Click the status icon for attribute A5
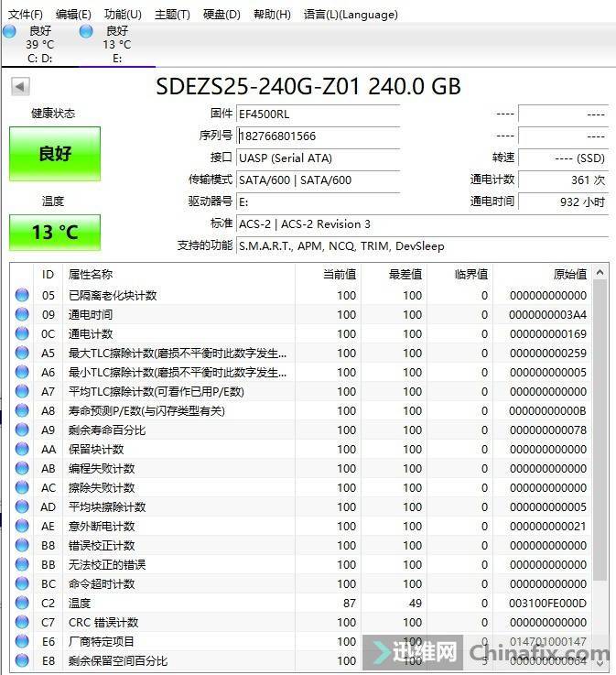616x675 pixels. [22, 353]
